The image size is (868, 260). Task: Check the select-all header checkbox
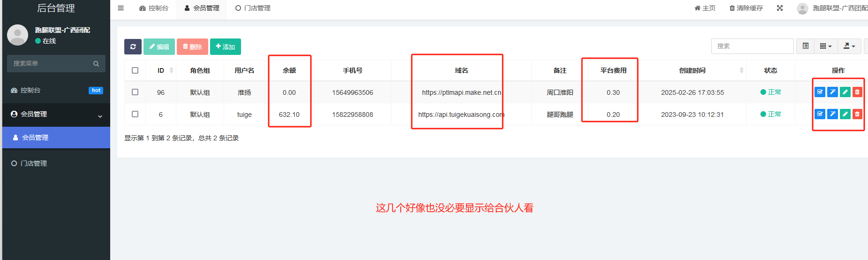pyautogui.click(x=135, y=70)
